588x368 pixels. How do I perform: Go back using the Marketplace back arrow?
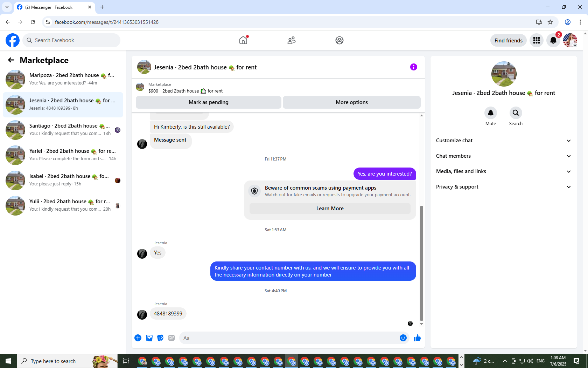[11, 60]
